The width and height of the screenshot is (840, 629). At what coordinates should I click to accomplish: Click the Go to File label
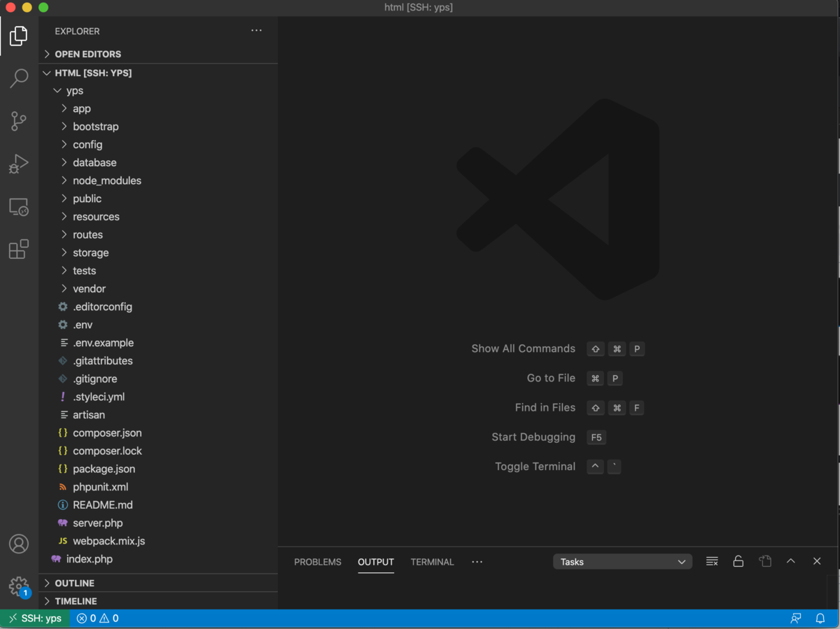point(551,378)
